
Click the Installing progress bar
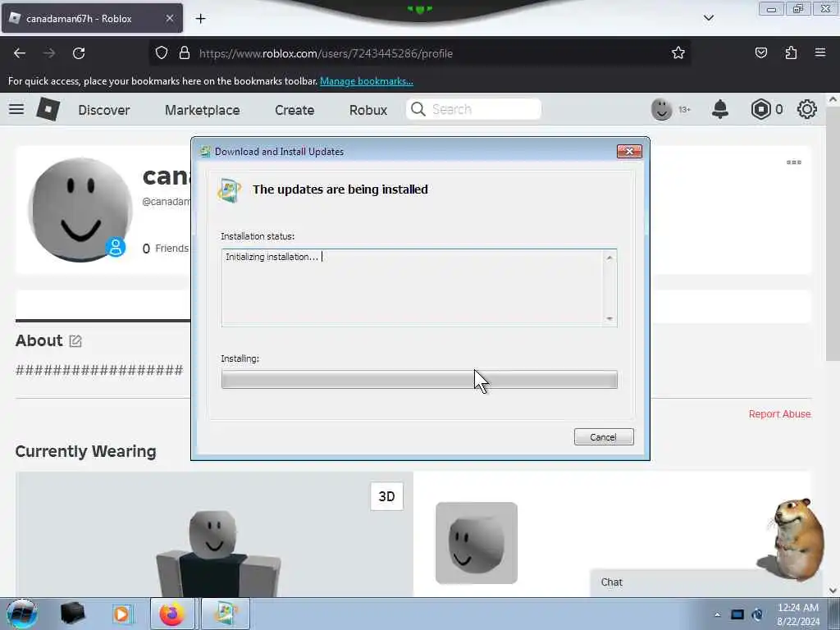click(x=419, y=379)
